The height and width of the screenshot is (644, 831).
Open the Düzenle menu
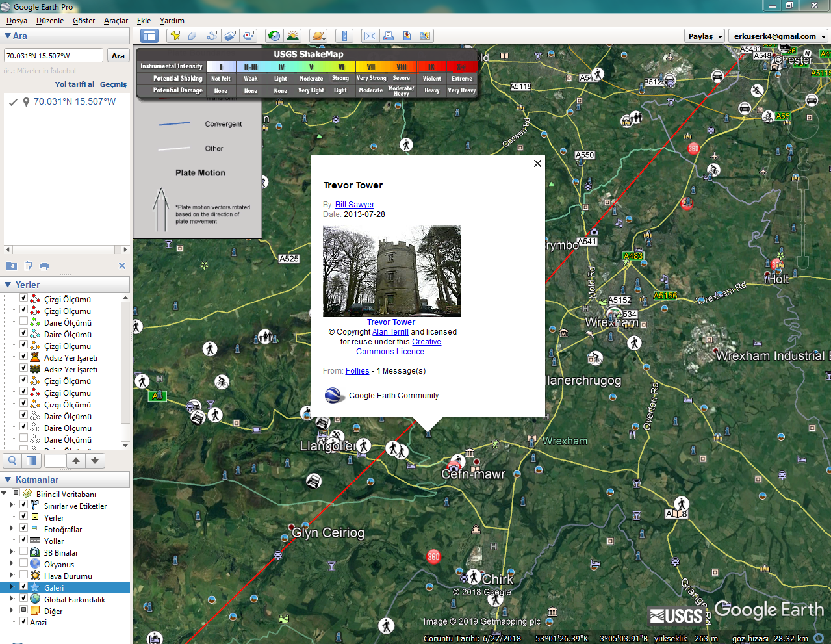(x=50, y=21)
